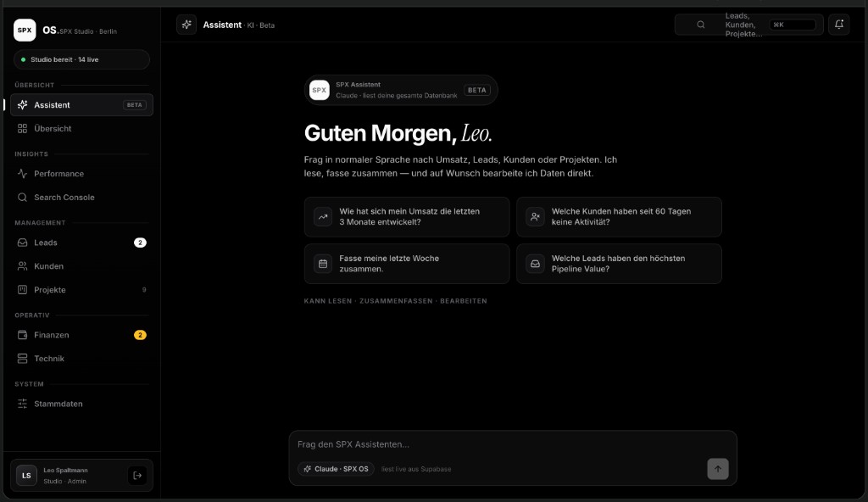Click the sparkle icon beside the Assistent header
Screen dimensions: 868x502
(x=186, y=25)
